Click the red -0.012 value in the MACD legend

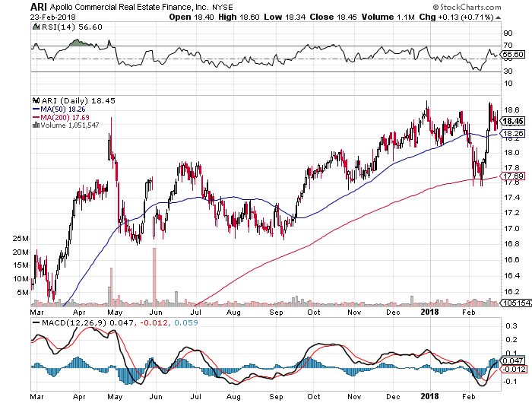(153, 322)
